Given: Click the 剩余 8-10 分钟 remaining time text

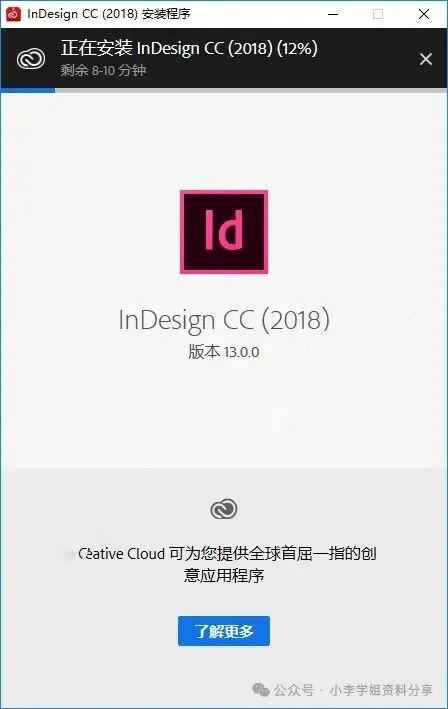Looking at the screenshot, I should click(104, 70).
